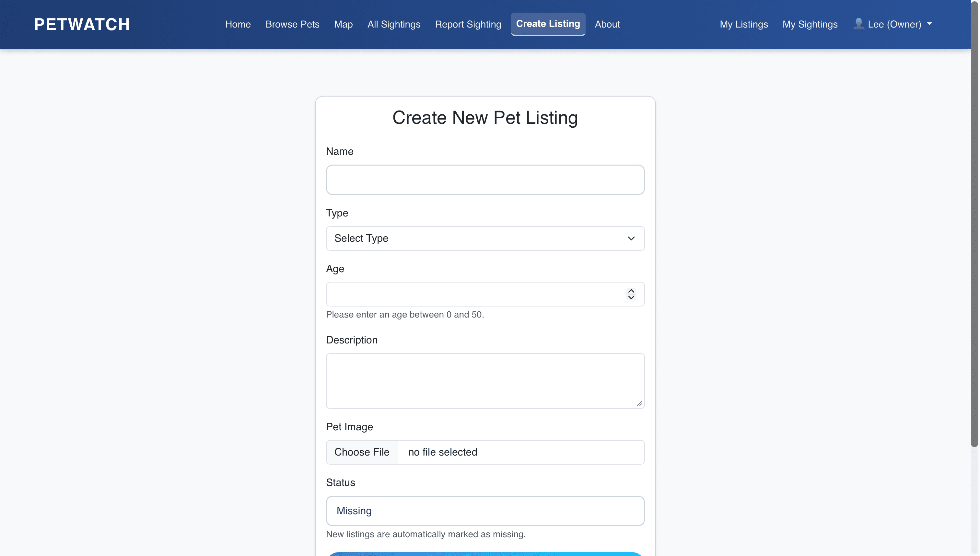Open My Sightings

coord(810,24)
